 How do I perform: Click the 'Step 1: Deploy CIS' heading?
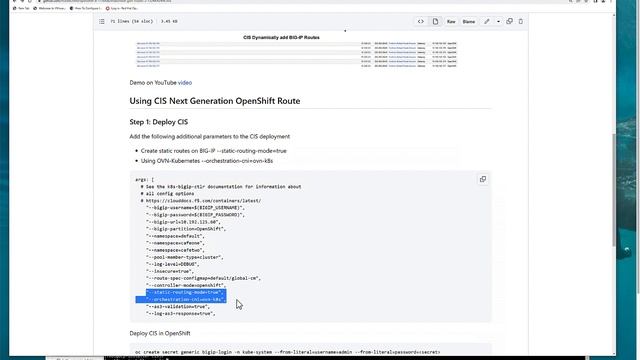tap(158, 122)
